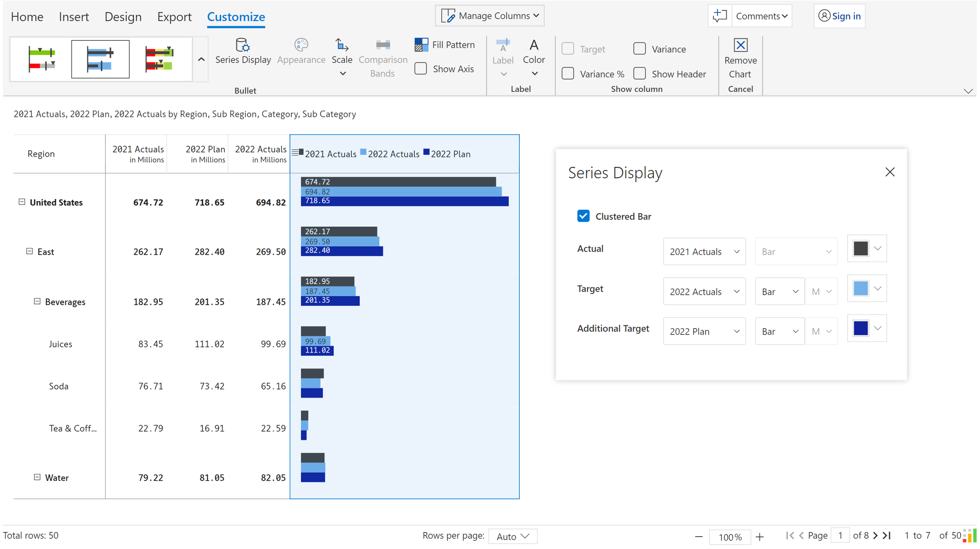Go to last page arrow
Image resolution: width=980 pixels, height=549 pixels.
coord(887,535)
